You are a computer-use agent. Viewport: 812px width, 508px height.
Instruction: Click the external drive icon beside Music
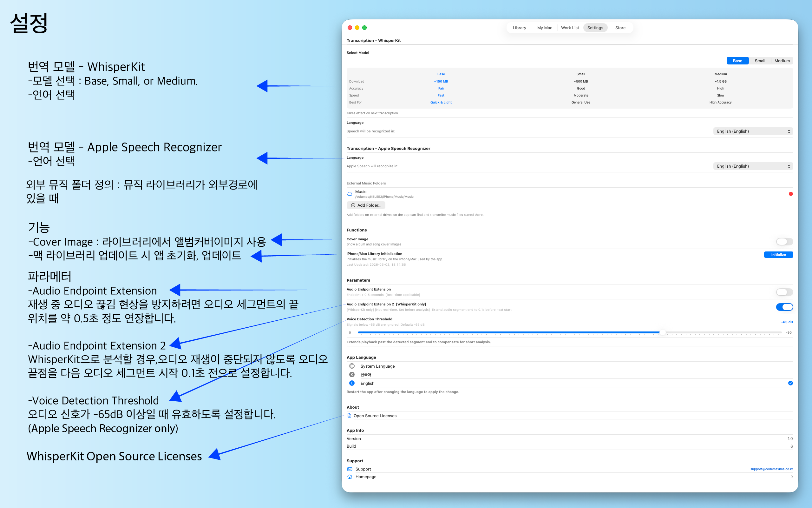350,194
